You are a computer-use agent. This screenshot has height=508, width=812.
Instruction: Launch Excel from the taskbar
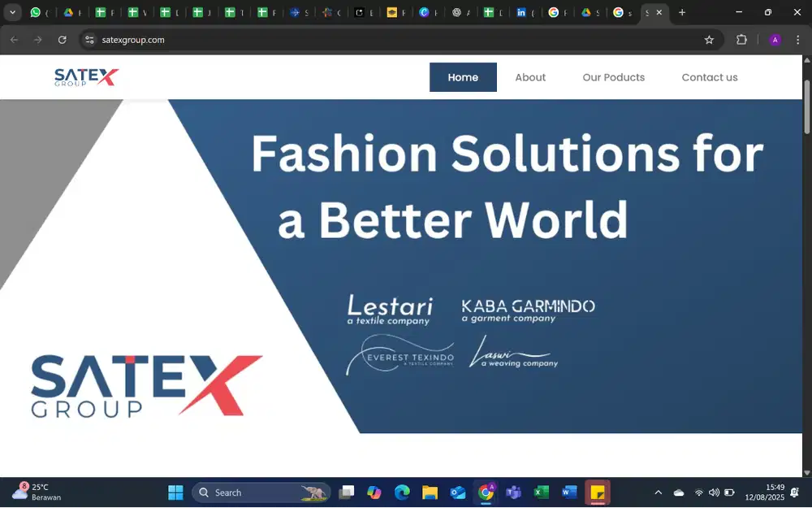click(x=541, y=493)
